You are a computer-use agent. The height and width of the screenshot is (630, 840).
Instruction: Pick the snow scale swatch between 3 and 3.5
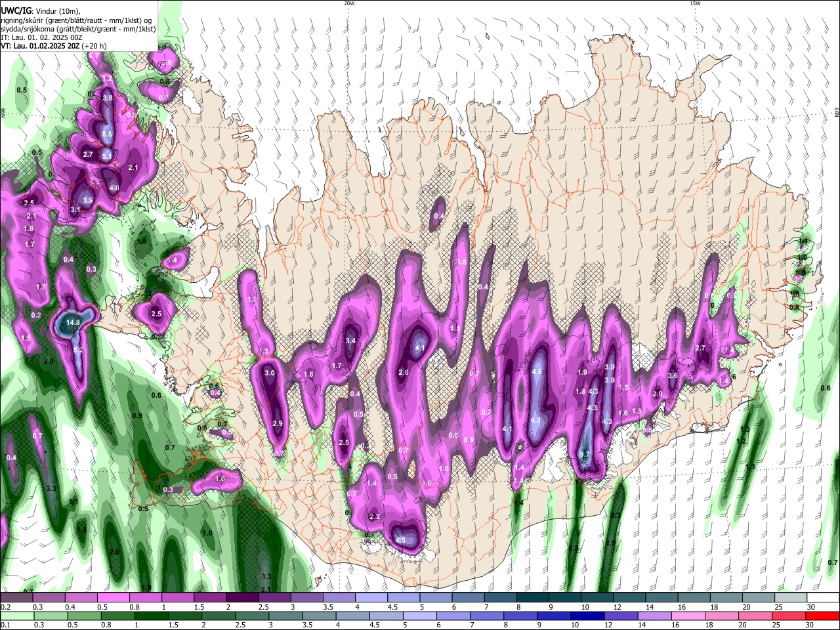pos(306,598)
